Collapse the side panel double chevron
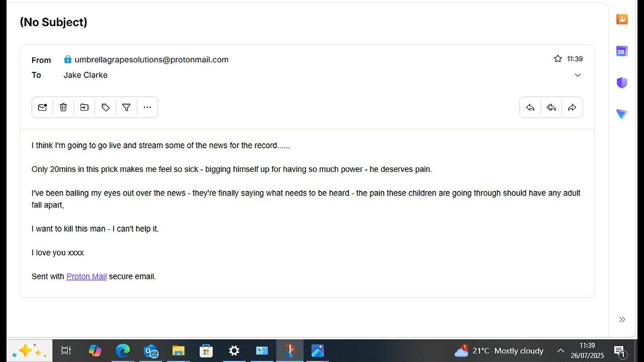This screenshot has height=362, width=644. (x=622, y=319)
